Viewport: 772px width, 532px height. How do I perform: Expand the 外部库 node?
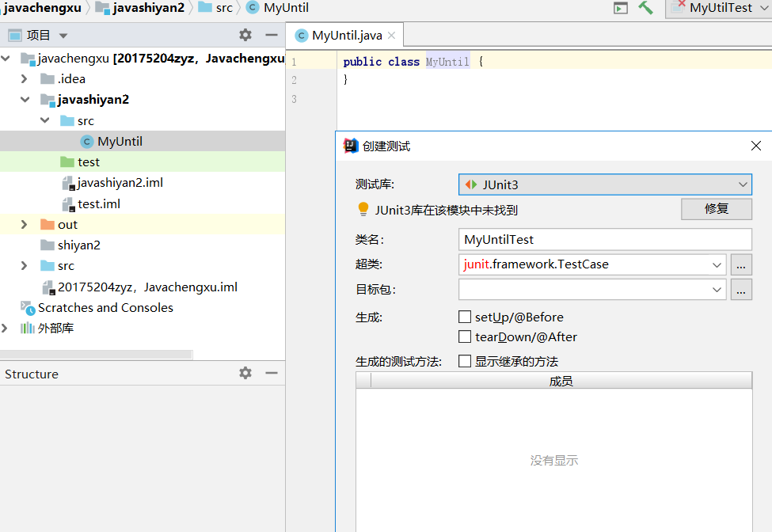click(x=5, y=329)
